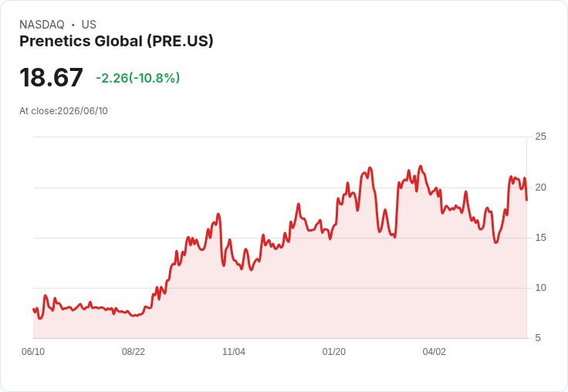Click the 10 value on price axis
The height and width of the screenshot is (392, 568).
[540, 288]
